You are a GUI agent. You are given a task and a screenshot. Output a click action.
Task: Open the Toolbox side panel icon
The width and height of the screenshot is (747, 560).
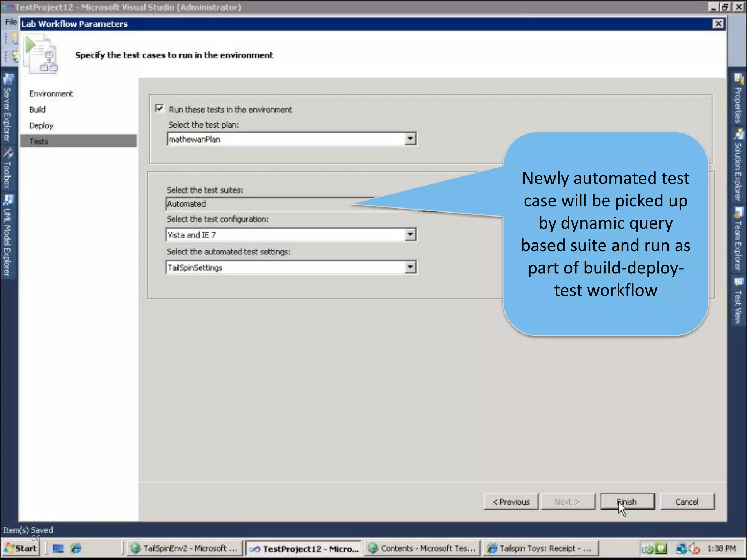pyautogui.click(x=8, y=153)
